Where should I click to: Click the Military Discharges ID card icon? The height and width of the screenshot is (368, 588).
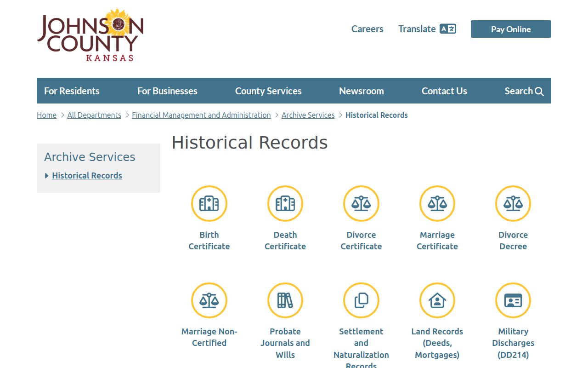(x=513, y=300)
